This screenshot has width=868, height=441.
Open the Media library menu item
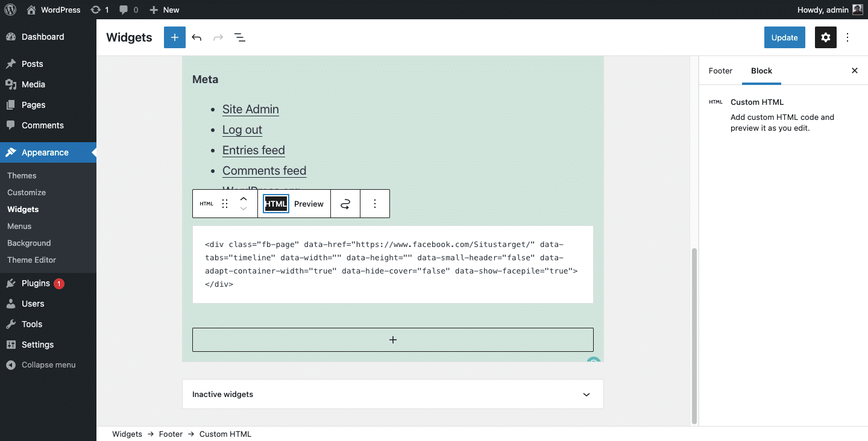(48, 84)
